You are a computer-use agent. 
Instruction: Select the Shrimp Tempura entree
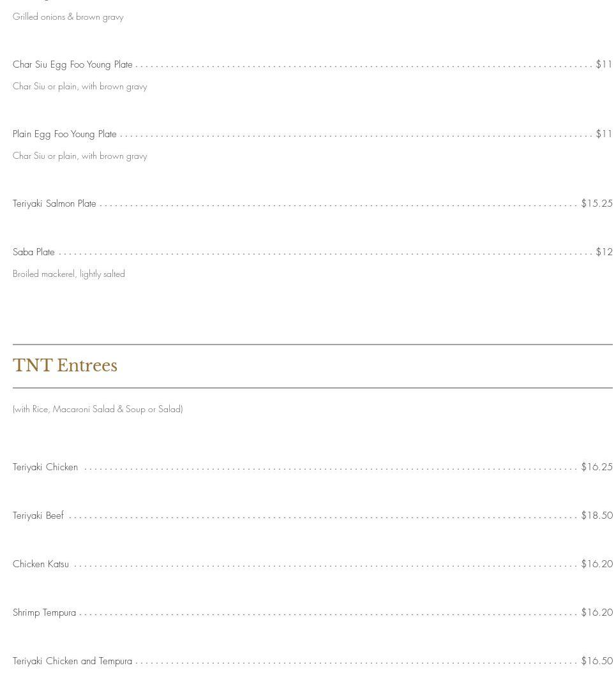pyautogui.click(x=44, y=613)
